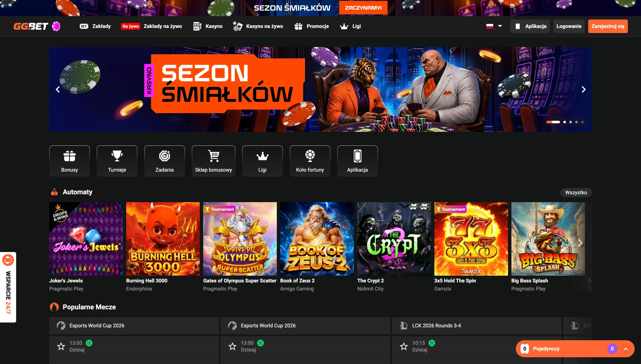
Task: Expand the language dropdown arrow
Action: tap(500, 26)
